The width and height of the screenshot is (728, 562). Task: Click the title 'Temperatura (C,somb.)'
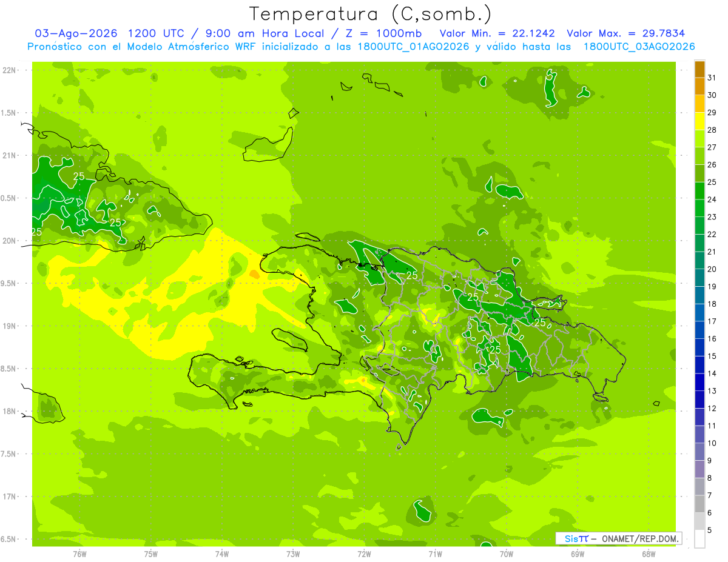coord(370,15)
